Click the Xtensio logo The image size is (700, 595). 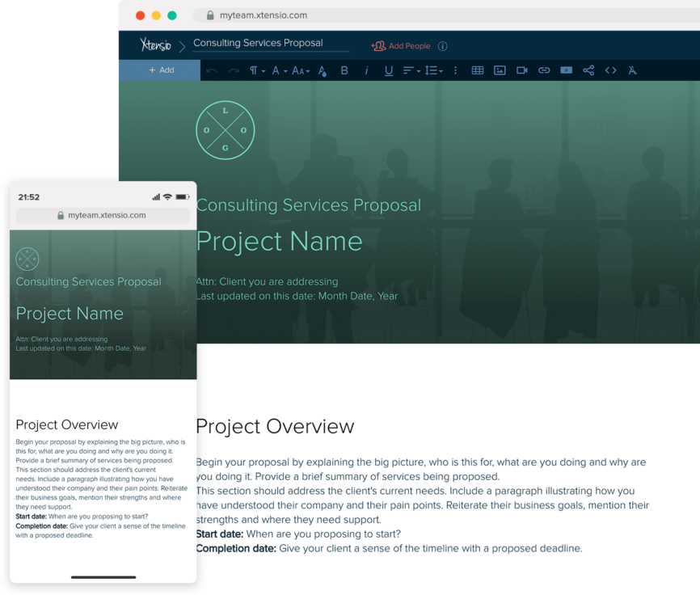156,45
